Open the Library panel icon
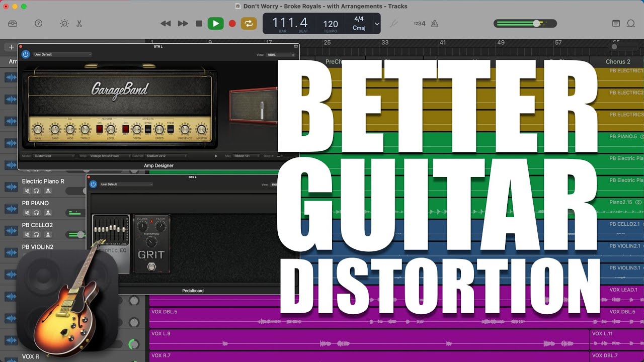 [13, 23]
